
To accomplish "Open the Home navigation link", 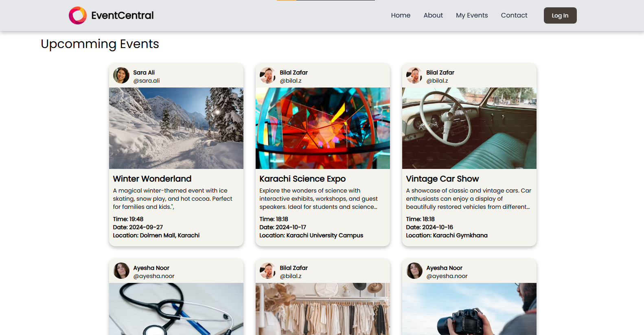I will pyautogui.click(x=401, y=15).
